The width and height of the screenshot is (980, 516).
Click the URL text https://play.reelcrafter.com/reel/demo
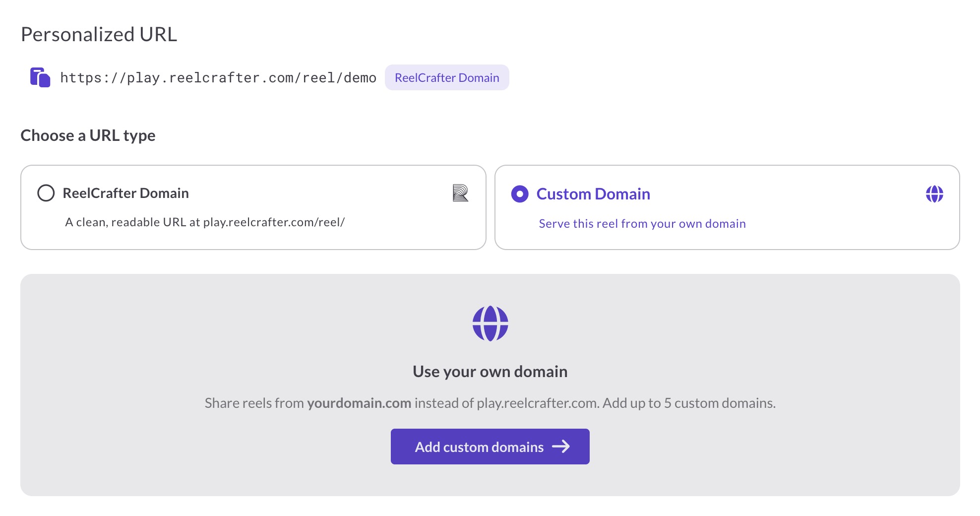(x=218, y=78)
